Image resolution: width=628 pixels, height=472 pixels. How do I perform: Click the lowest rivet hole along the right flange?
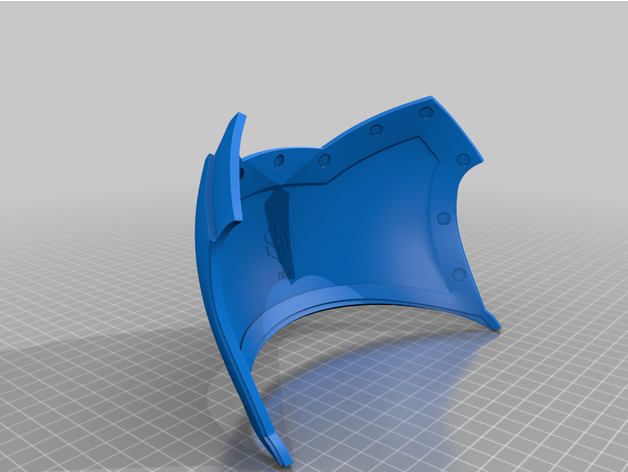point(459,275)
